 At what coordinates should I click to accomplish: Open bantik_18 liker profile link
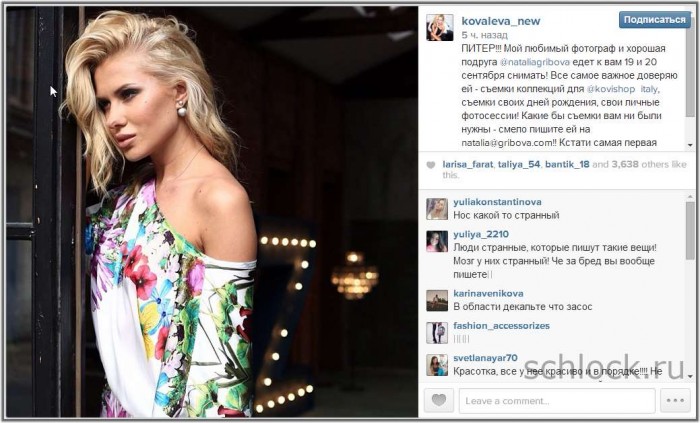(x=567, y=164)
